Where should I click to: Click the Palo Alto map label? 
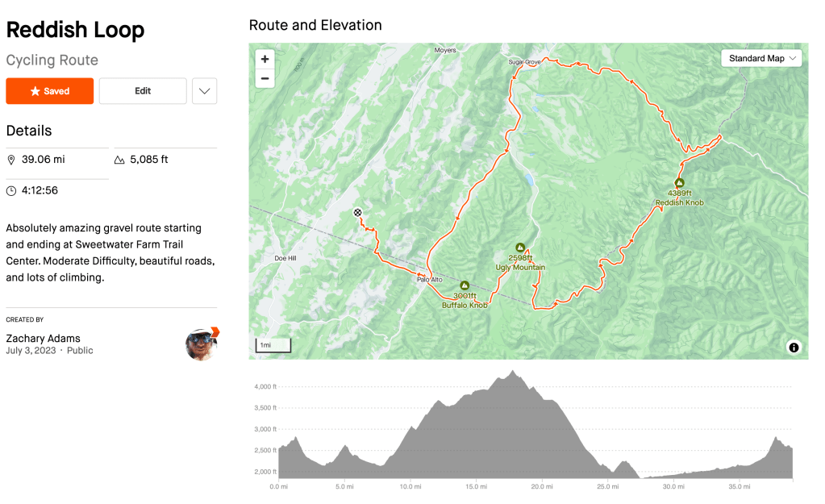tap(429, 280)
